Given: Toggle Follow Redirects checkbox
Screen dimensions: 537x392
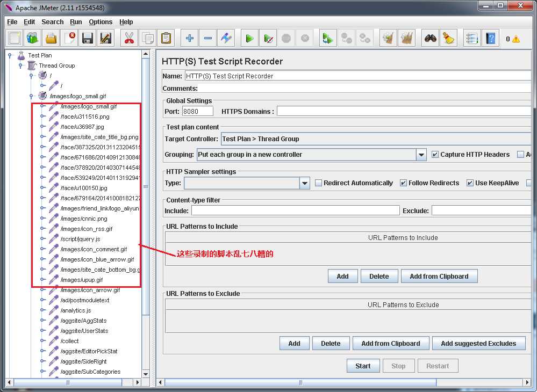Looking at the screenshot, I should [x=404, y=183].
